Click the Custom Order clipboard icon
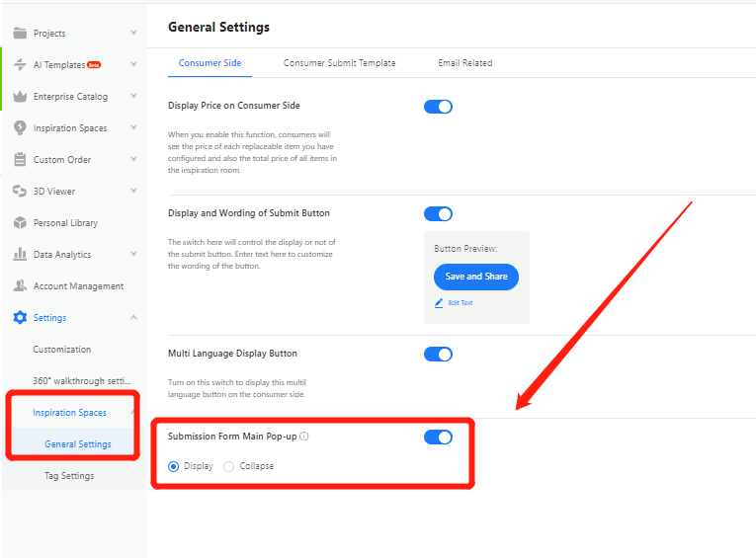Viewport: 756px width, 558px height. point(20,159)
